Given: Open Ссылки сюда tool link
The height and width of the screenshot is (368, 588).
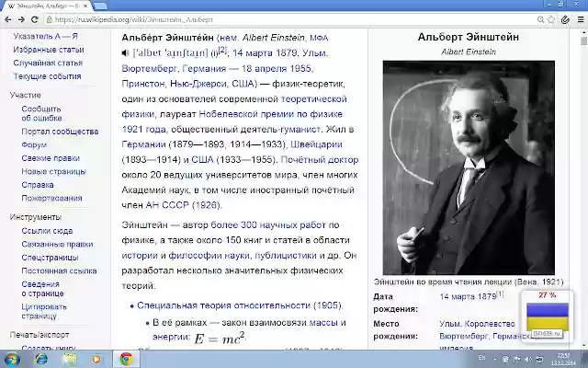Looking at the screenshot, I should (47, 231).
